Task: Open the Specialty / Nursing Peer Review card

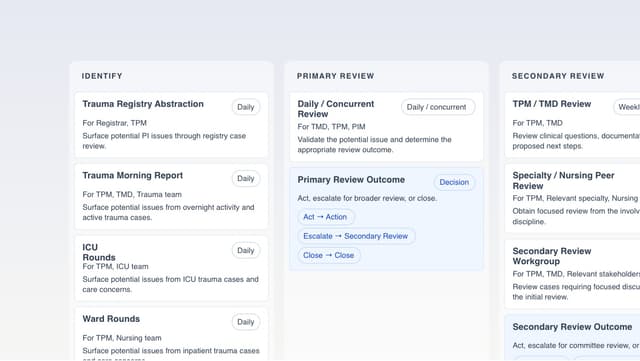Action: 572,198
